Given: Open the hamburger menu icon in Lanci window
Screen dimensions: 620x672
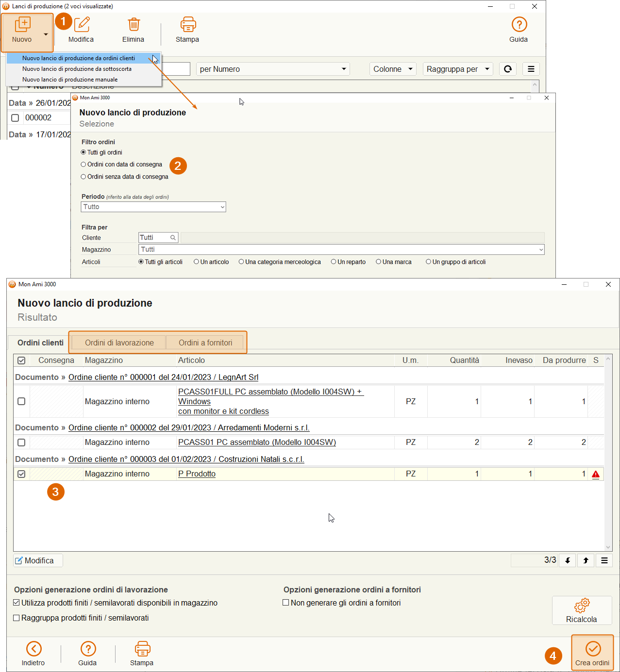Looking at the screenshot, I should click(531, 69).
